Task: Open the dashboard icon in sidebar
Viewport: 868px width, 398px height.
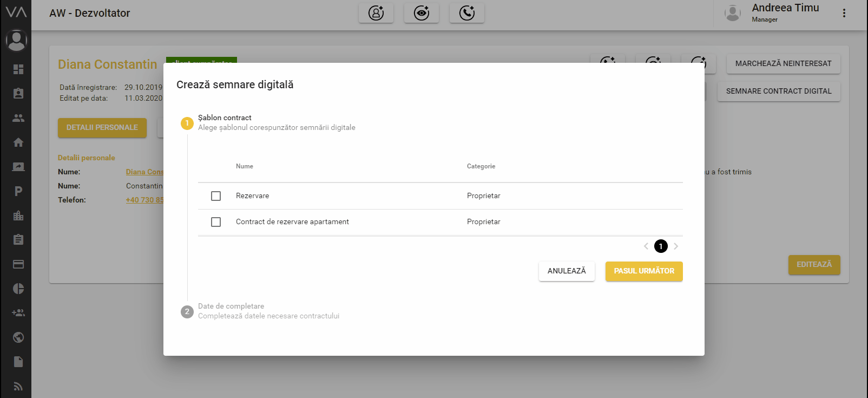Action: coord(18,69)
